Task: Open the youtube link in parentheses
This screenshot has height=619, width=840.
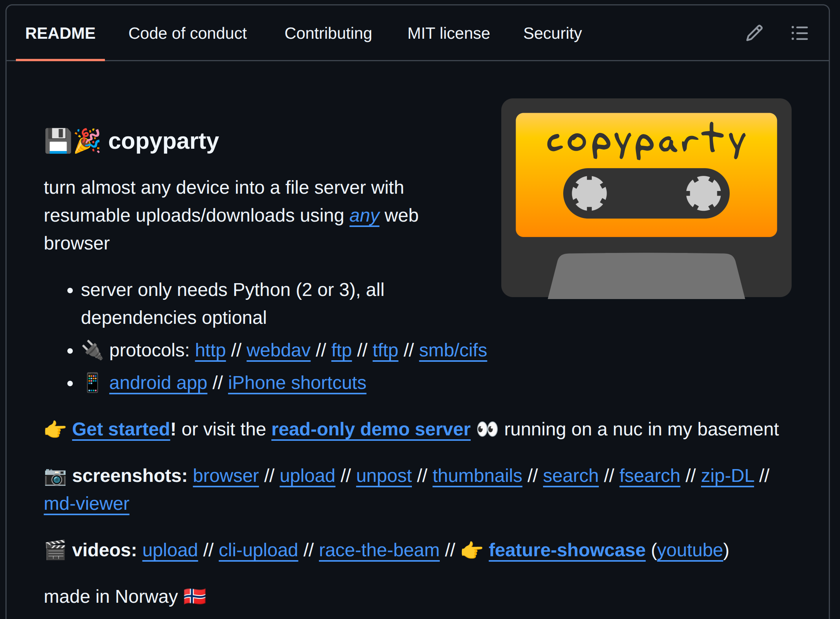Action: [690, 550]
